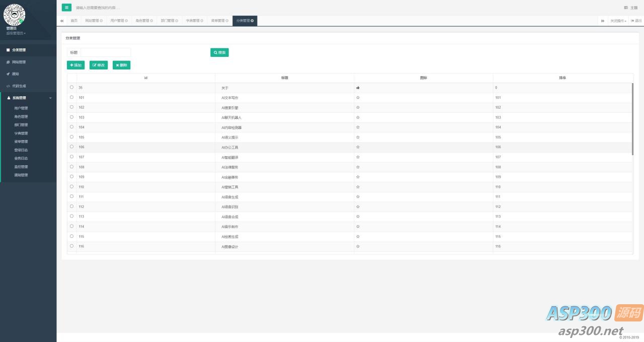Open 代码生成 in the sidebar menu
The image size is (644, 342).
[19, 86]
